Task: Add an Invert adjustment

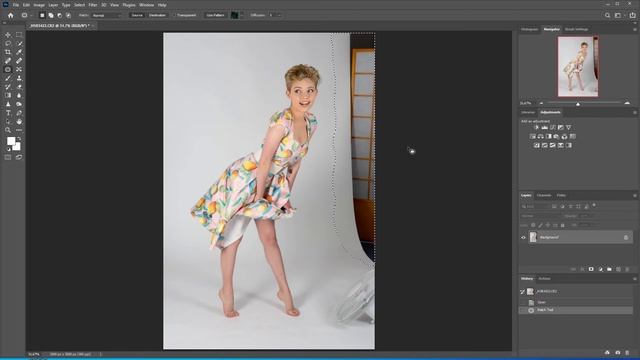Action: click(x=537, y=145)
